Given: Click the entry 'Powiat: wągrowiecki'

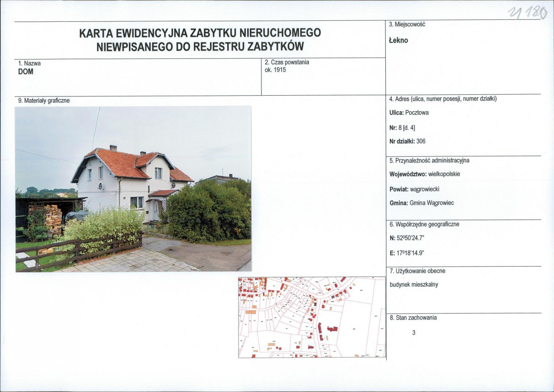Looking at the screenshot, I should 414,189.
